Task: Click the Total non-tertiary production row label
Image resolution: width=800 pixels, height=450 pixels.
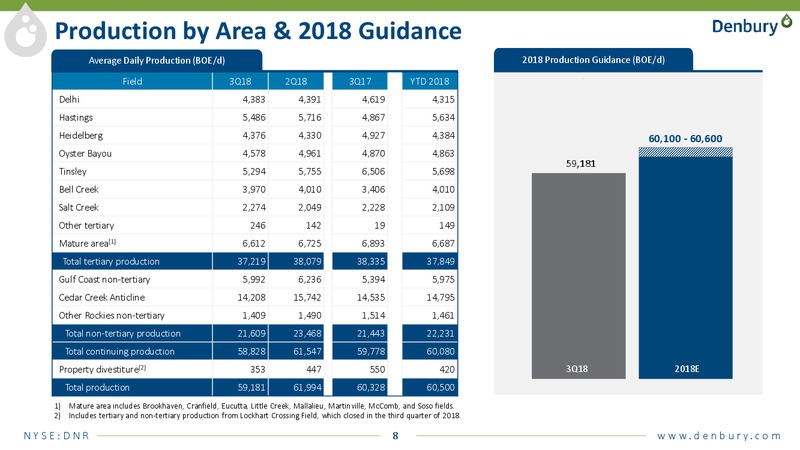Action: [x=122, y=334]
